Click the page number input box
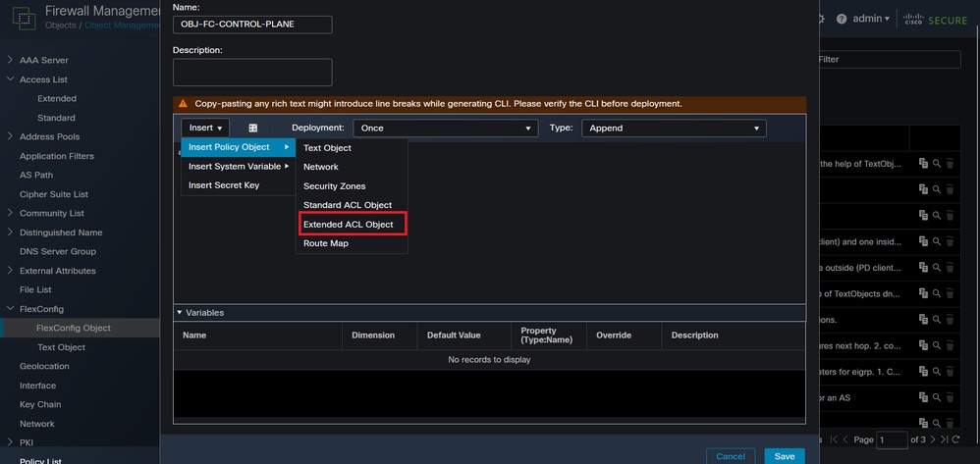Screen dimensions: 980x464 pyautogui.click(x=892, y=439)
